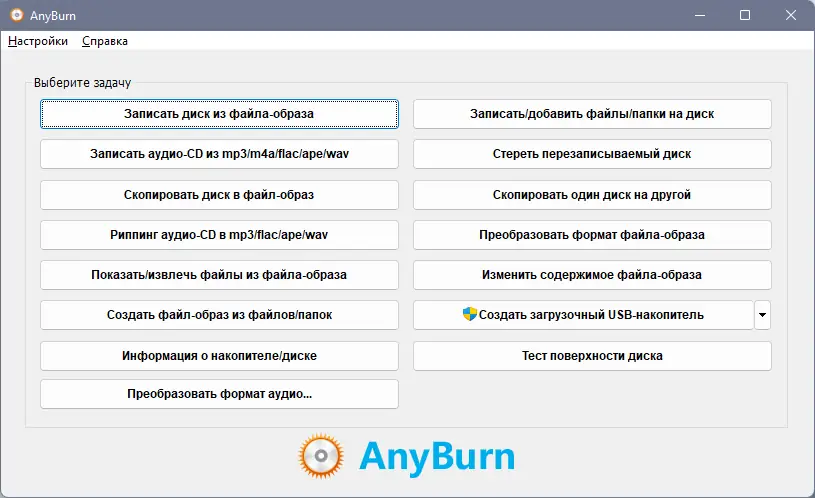Image resolution: width=815 pixels, height=498 pixels.
Task: Open the Справка menu
Action: point(104,41)
